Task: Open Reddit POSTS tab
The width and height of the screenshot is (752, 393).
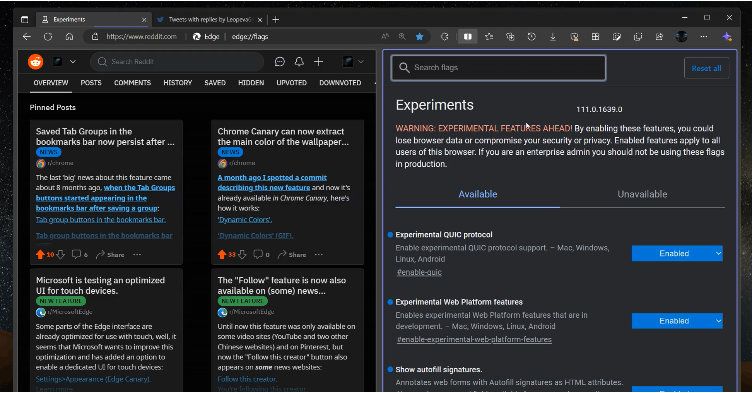Action: click(91, 83)
